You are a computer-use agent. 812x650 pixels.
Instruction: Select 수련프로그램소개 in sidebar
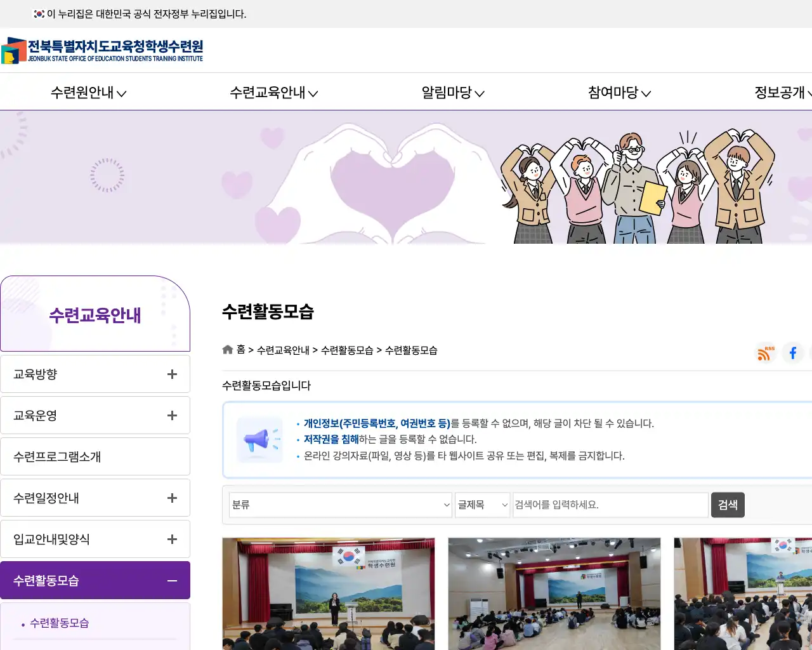tap(95, 456)
